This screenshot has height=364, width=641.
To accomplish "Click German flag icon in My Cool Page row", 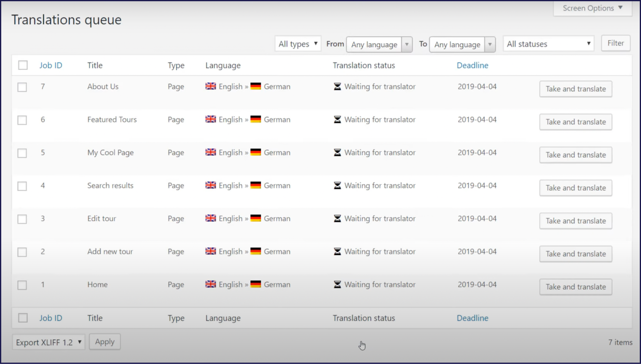I will click(256, 152).
